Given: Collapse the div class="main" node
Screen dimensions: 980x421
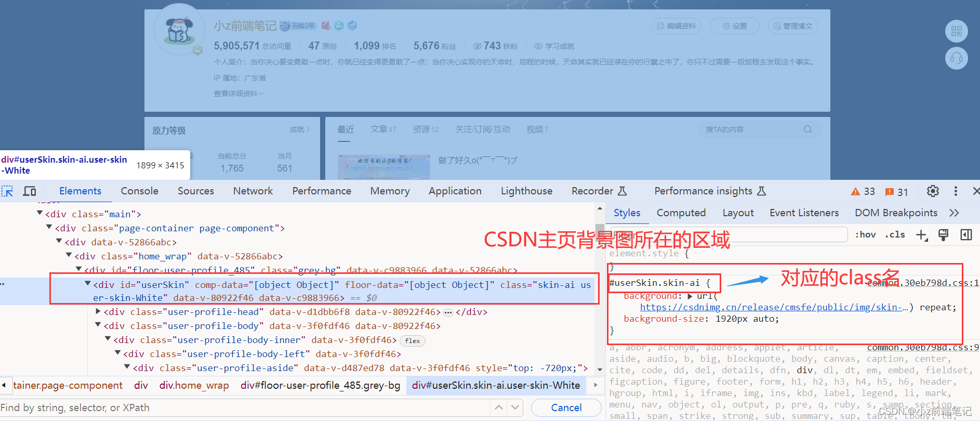Looking at the screenshot, I should click(39, 213).
